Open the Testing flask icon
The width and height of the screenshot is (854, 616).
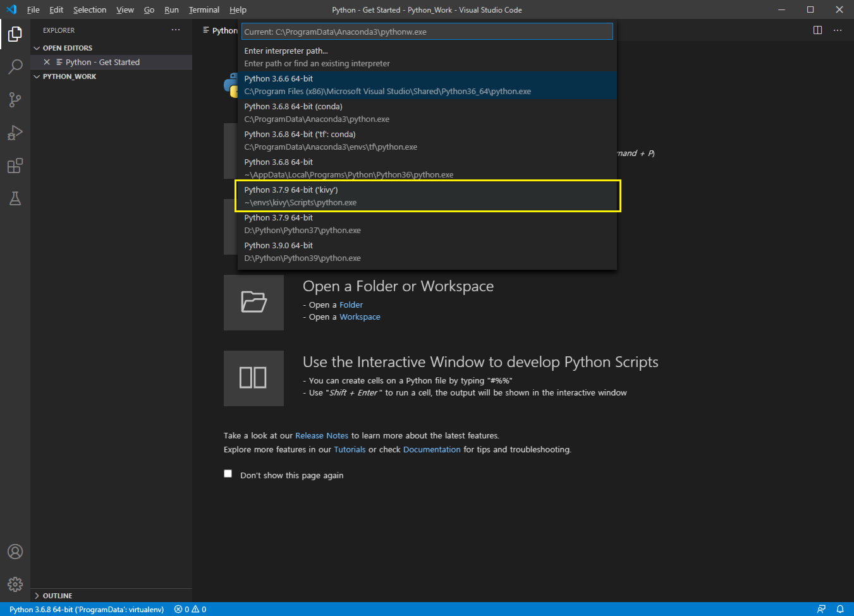coord(15,198)
